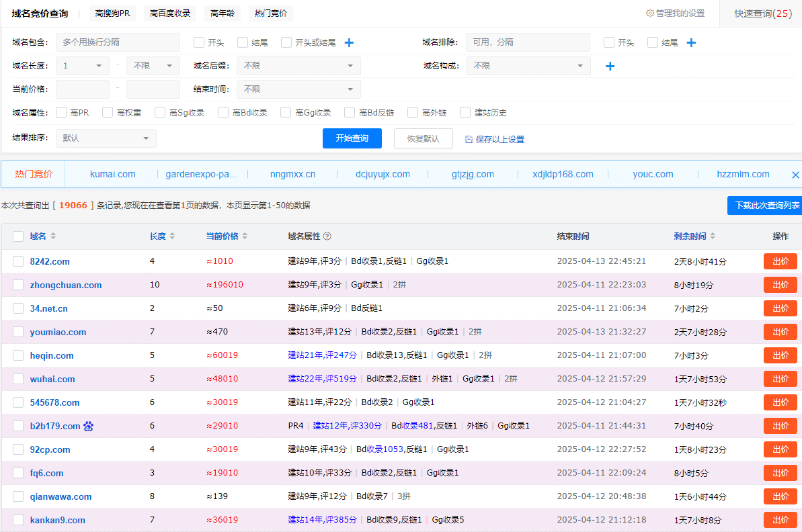Click the X icon to close 热门竞价 bar
802x532 pixels.
tap(795, 174)
